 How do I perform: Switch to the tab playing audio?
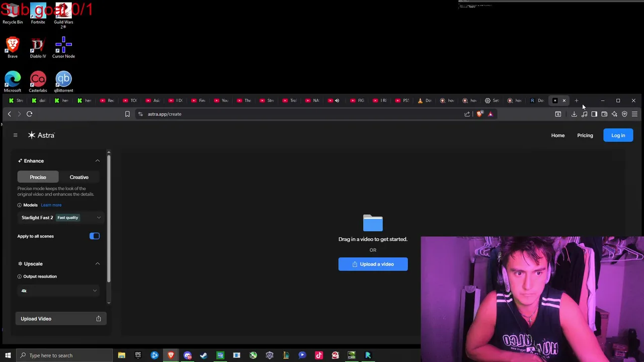pyautogui.click(x=333, y=101)
